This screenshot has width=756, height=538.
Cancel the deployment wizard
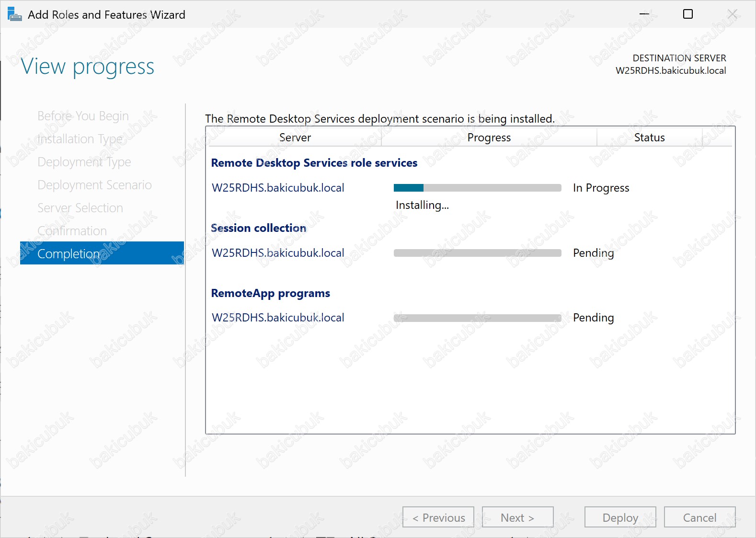[699, 517]
